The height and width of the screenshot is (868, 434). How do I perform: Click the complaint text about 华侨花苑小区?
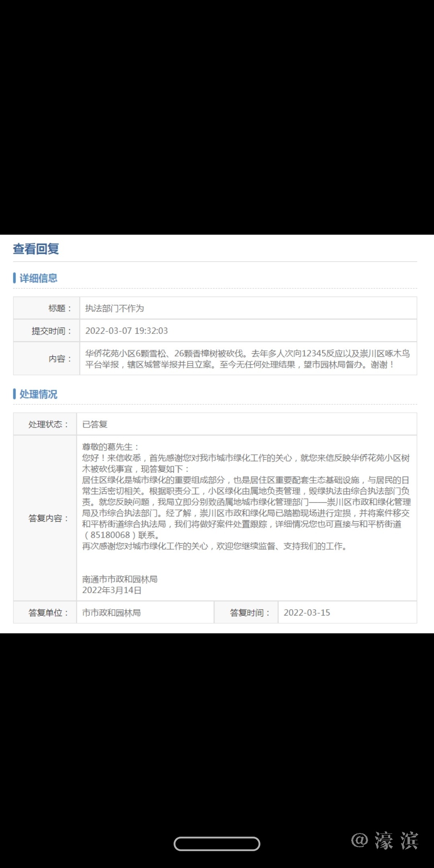pos(247,359)
